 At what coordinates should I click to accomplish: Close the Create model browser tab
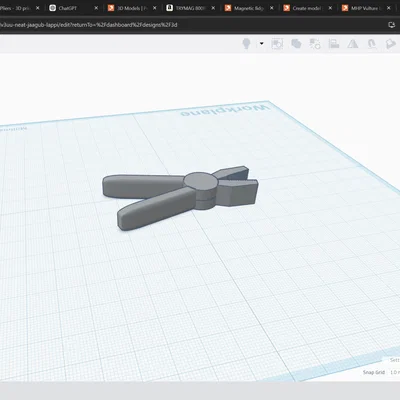pos(330,8)
